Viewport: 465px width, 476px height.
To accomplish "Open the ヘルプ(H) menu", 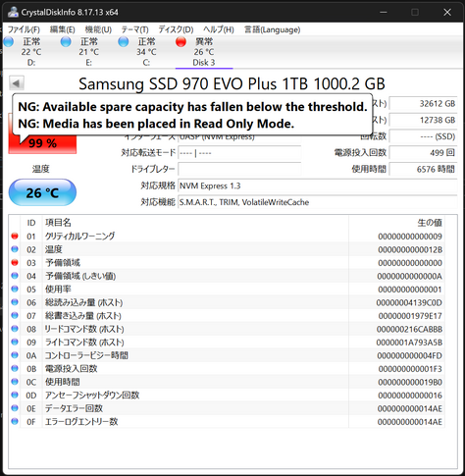I will click(x=219, y=29).
